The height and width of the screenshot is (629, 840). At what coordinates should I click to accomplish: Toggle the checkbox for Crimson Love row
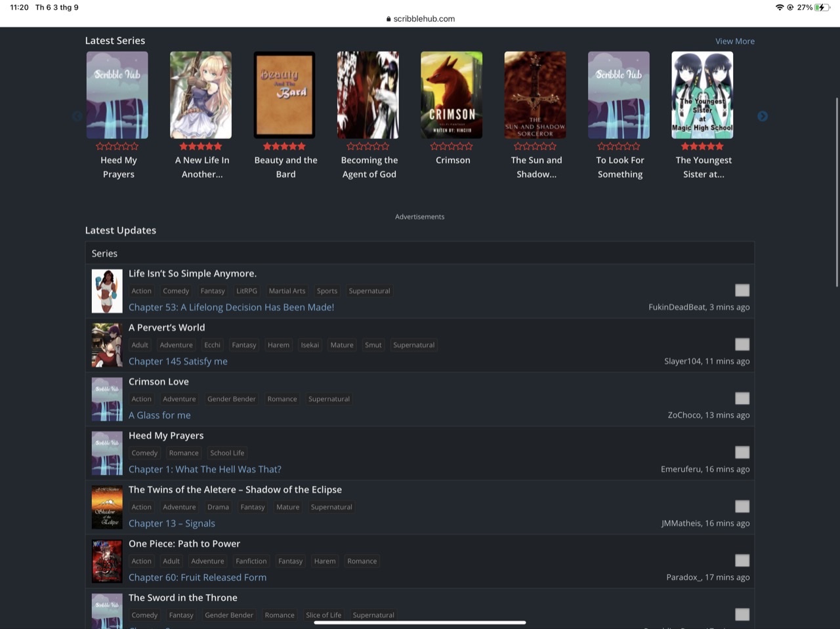click(742, 399)
